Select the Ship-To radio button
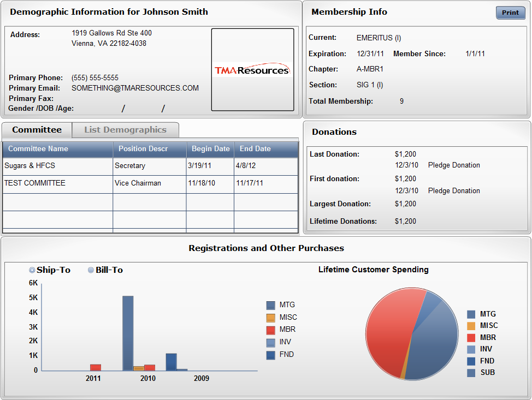Viewport: 532px width, 400px height. click(x=32, y=270)
